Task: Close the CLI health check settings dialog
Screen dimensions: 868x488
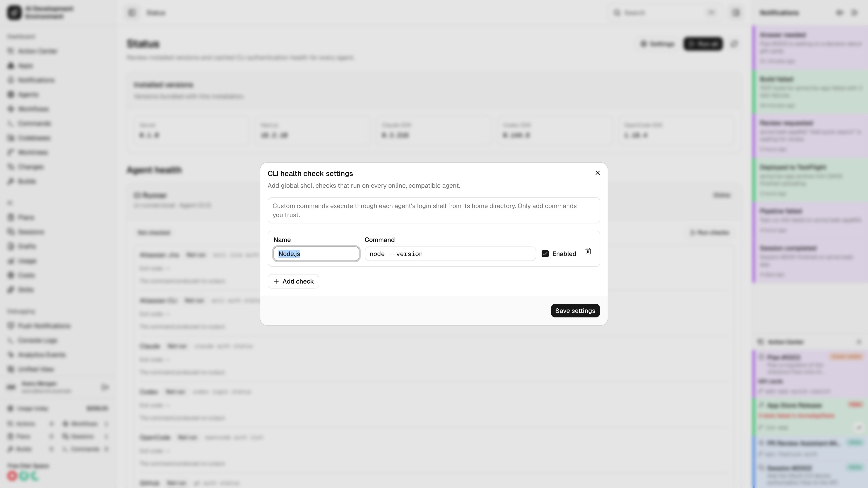Action: coord(597,173)
